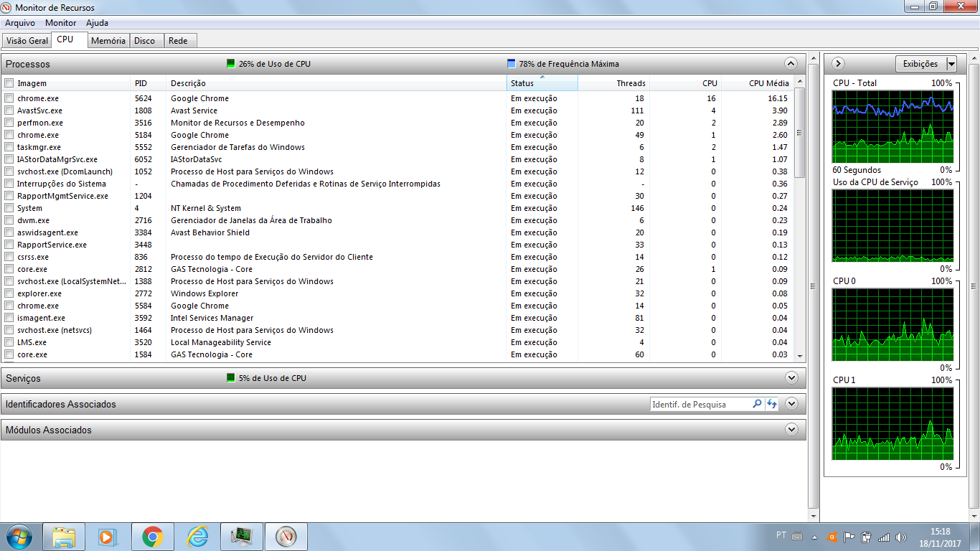Open network signal icon in tray
The image size is (980, 551).
click(x=884, y=537)
